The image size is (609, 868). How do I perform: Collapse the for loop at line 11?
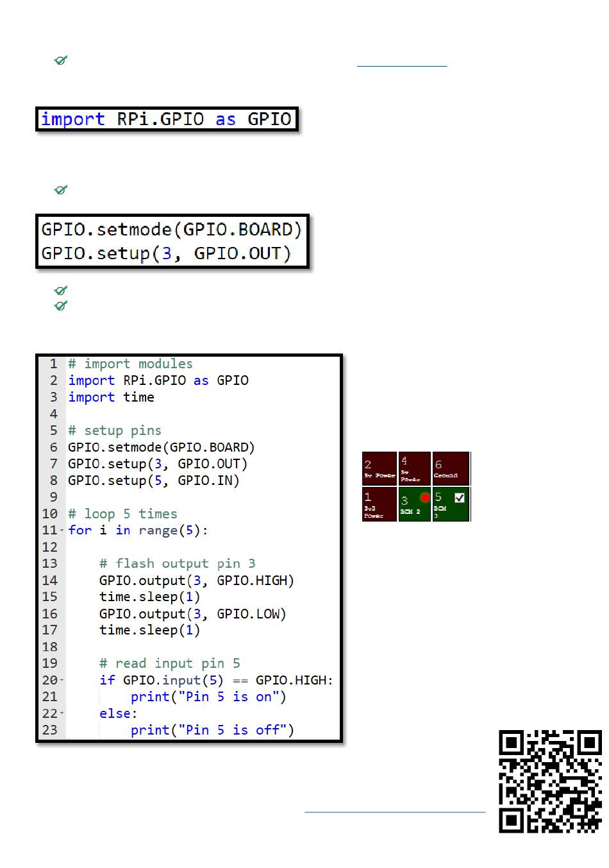pyautogui.click(x=62, y=531)
